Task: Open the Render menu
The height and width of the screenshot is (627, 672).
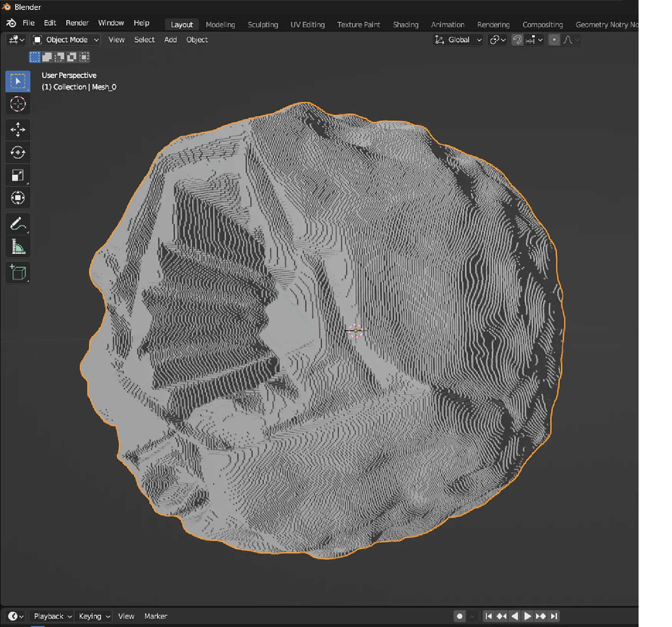Action: point(77,23)
